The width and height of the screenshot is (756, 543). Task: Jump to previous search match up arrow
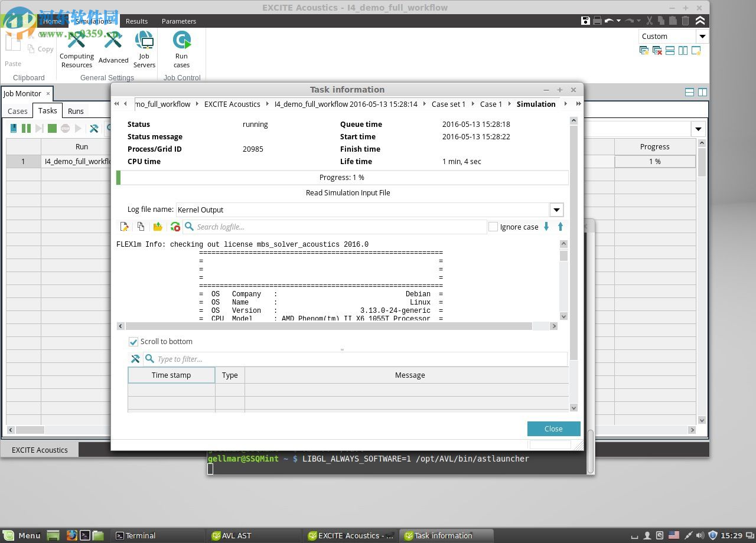click(x=561, y=227)
